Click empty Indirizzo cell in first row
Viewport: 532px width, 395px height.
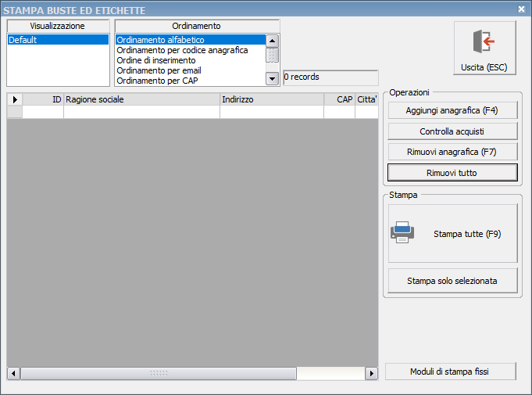[x=272, y=112]
